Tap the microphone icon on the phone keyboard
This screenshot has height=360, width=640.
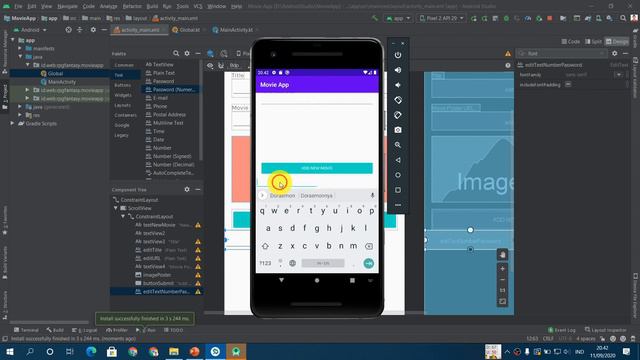(x=372, y=196)
